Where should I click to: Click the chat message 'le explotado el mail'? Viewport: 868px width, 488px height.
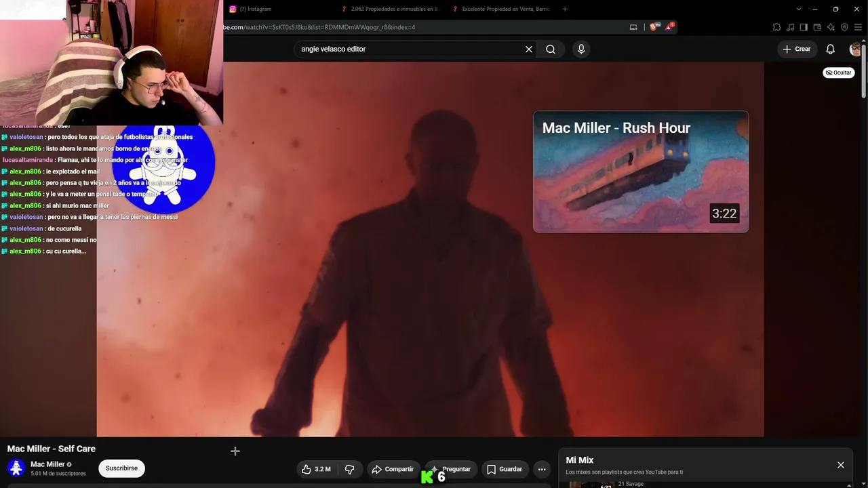(72, 171)
